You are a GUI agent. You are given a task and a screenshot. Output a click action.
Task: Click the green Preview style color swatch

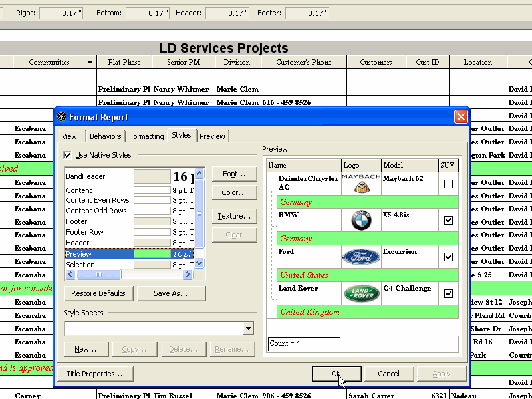pyautogui.click(x=152, y=254)
